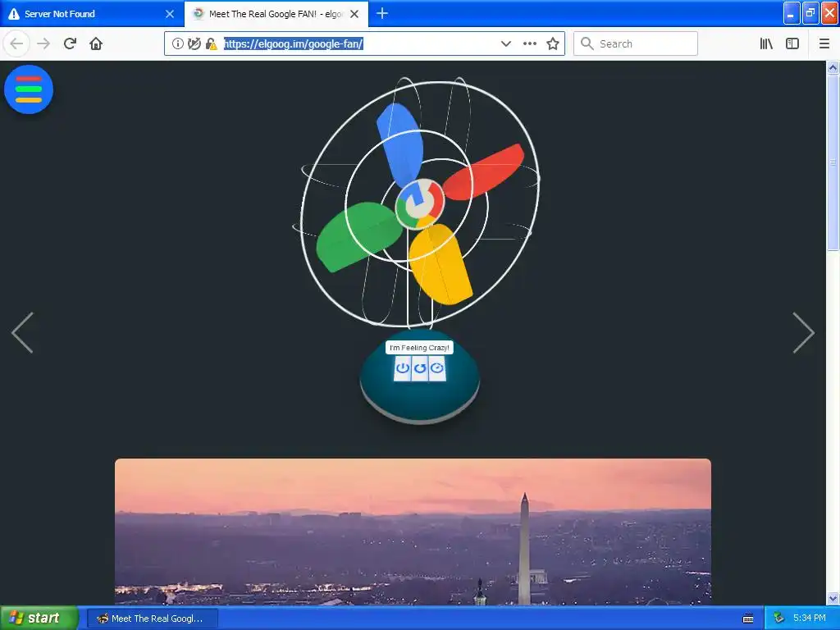This screenshot has height=630, width=840.
Task: Bookmark this page with the star
Action: tap(553, 43)
